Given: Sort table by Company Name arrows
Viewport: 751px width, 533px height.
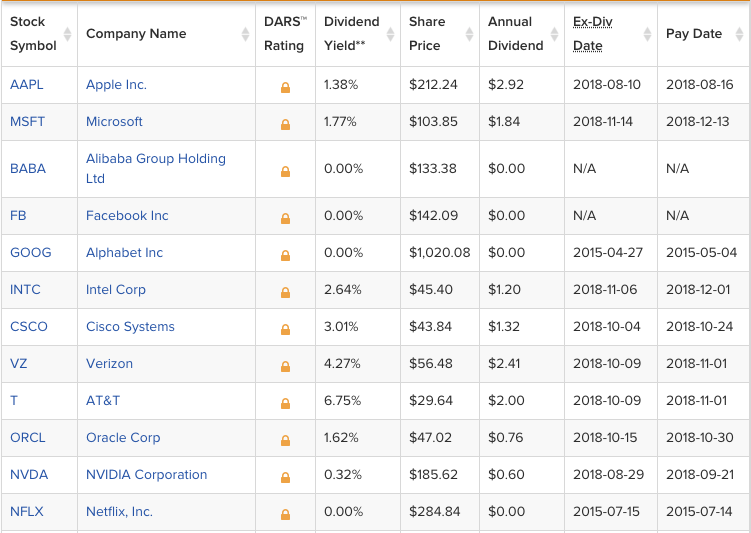Looking at the screenshot, I should 245,34.
